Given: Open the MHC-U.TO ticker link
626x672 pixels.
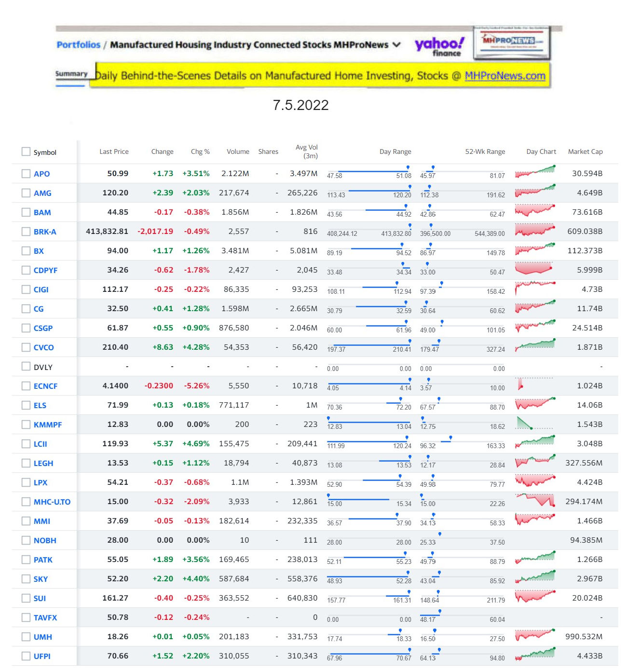Looking at the screenshot, I should click(52, 502).
